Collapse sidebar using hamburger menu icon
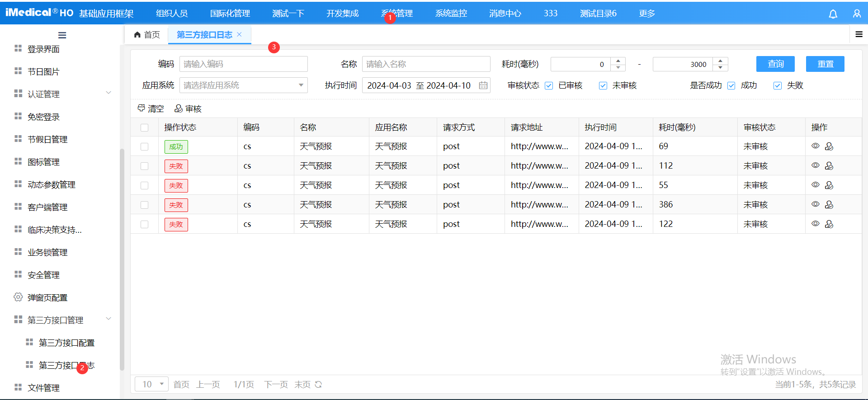 coord(62,35)
